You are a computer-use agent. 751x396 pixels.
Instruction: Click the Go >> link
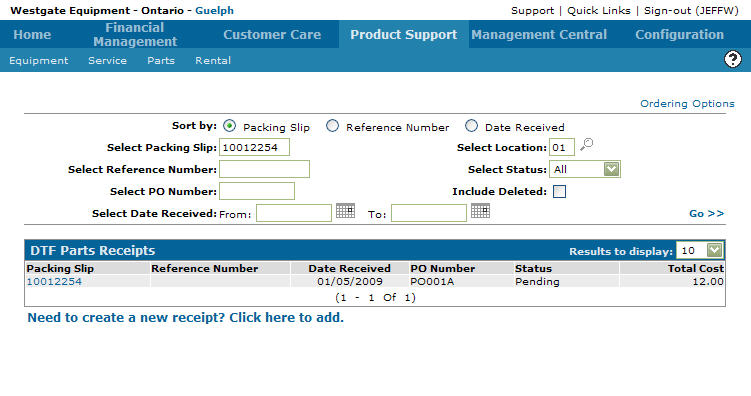[706, 214]
